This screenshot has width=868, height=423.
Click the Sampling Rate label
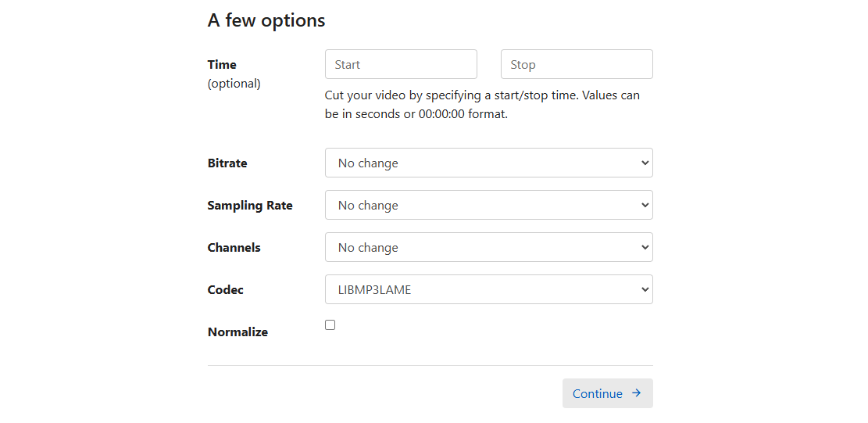pos(250,206)
